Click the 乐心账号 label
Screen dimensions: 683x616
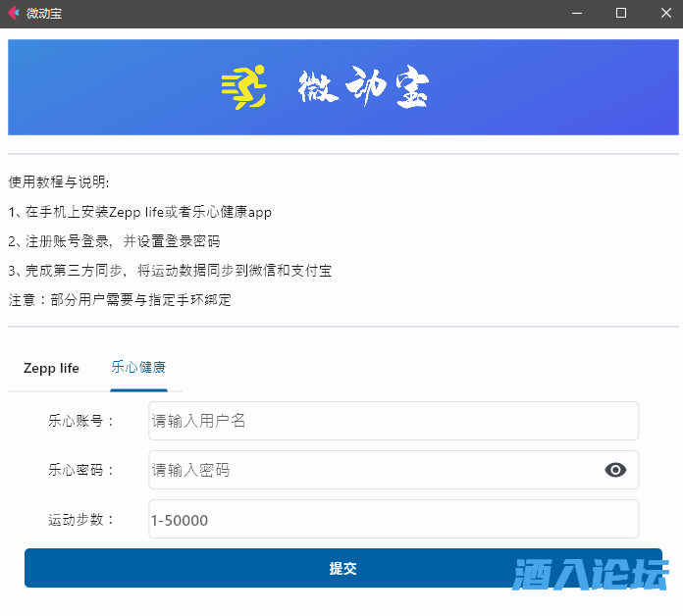80,421
